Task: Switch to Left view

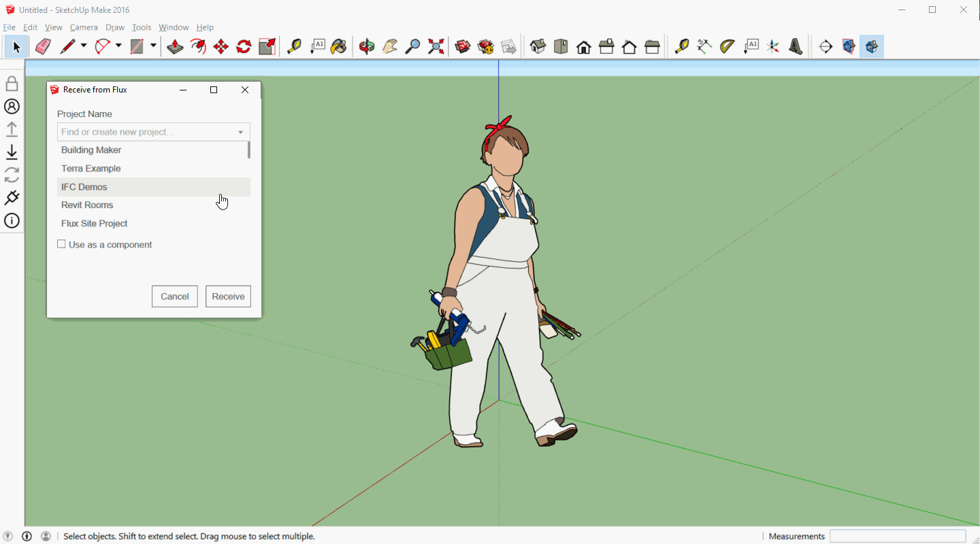Action: (x=652, y=46)
